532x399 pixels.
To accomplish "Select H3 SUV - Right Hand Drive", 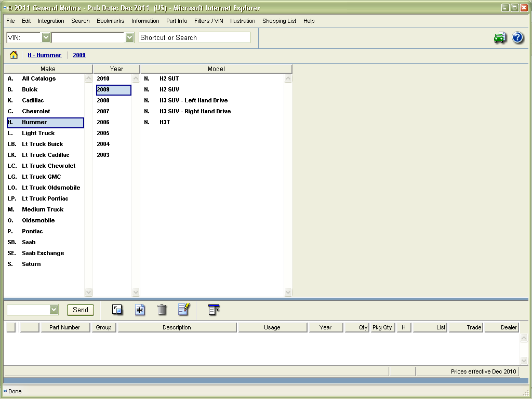I will click(195, 111).
